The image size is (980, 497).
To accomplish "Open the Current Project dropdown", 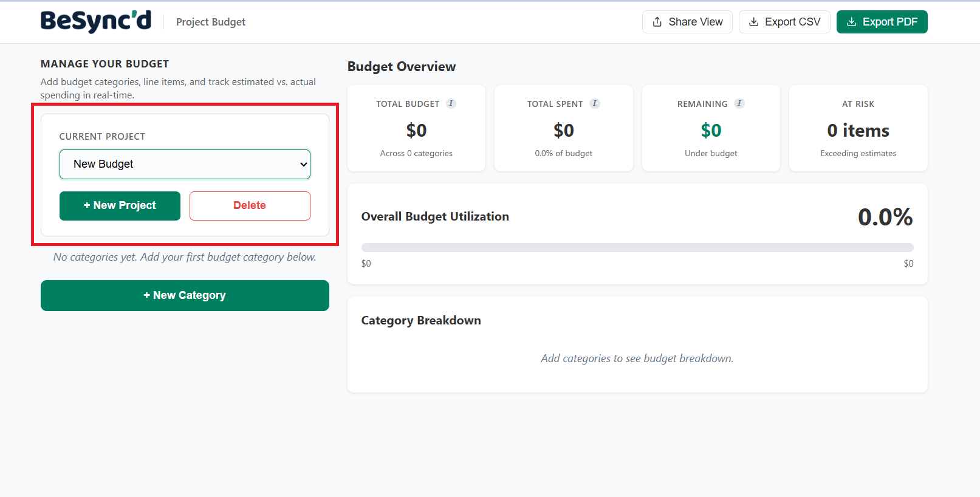I will [185, 164].
